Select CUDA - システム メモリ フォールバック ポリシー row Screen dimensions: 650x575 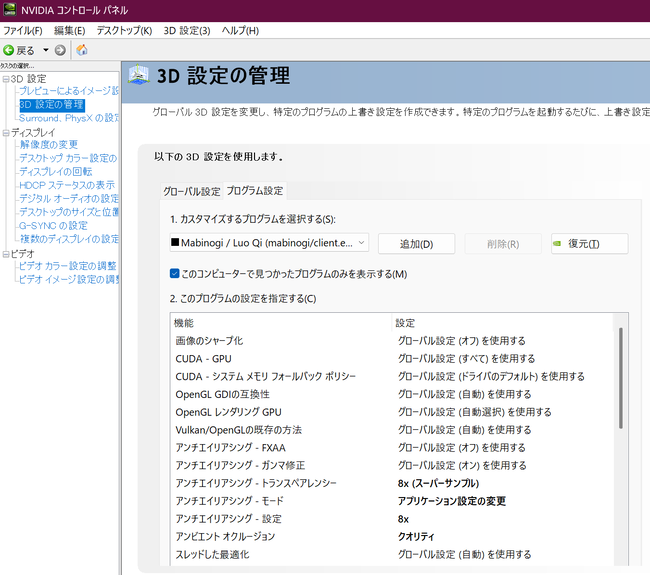tap(391, 376)
